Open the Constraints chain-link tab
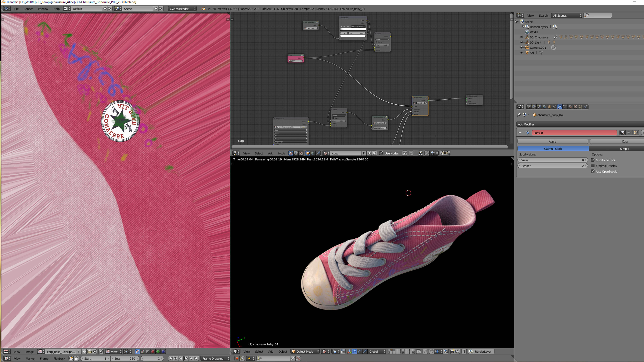 [x=554, y=107]
